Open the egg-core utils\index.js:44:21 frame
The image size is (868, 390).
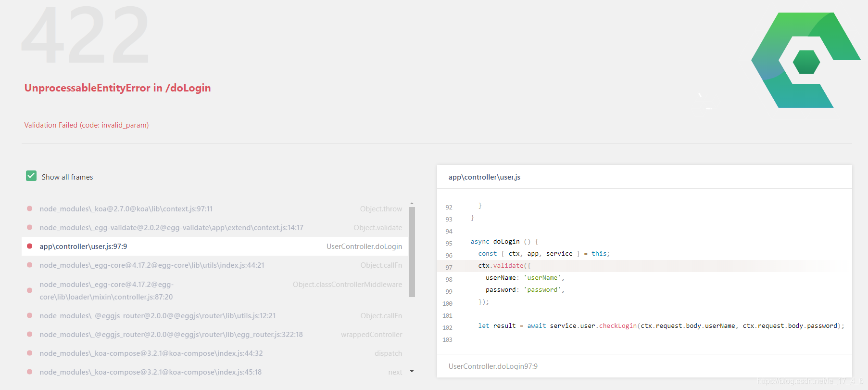(x=214, y=265)
